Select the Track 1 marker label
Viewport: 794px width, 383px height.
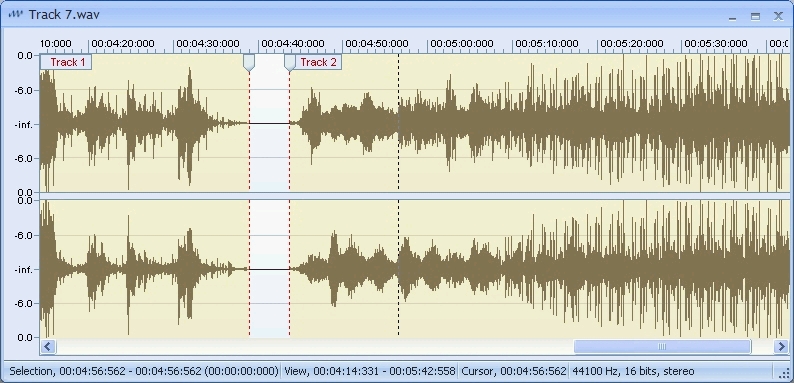[x=66, y=62]
